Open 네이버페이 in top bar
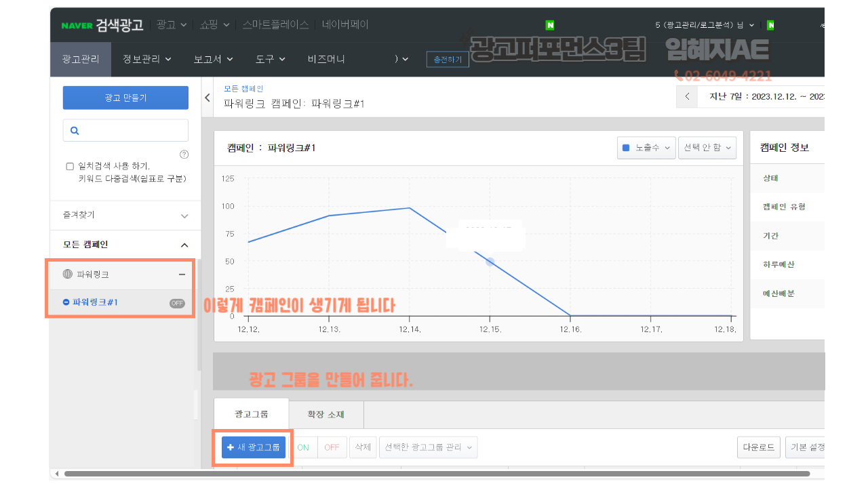 [345, 25]
